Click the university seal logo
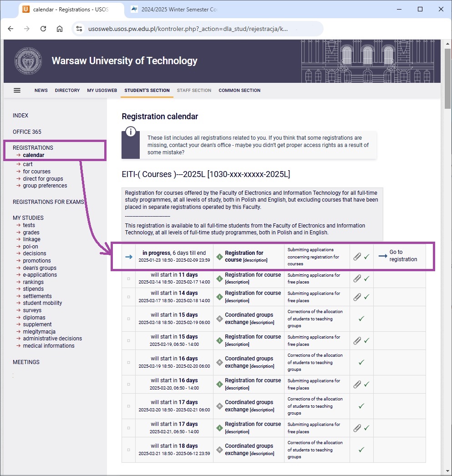 point(28,61)
